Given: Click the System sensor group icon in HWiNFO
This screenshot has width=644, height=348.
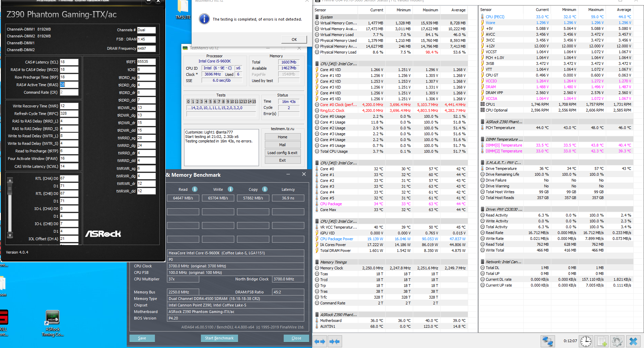Looking at the screenshot, I should [x=317, y=17].
